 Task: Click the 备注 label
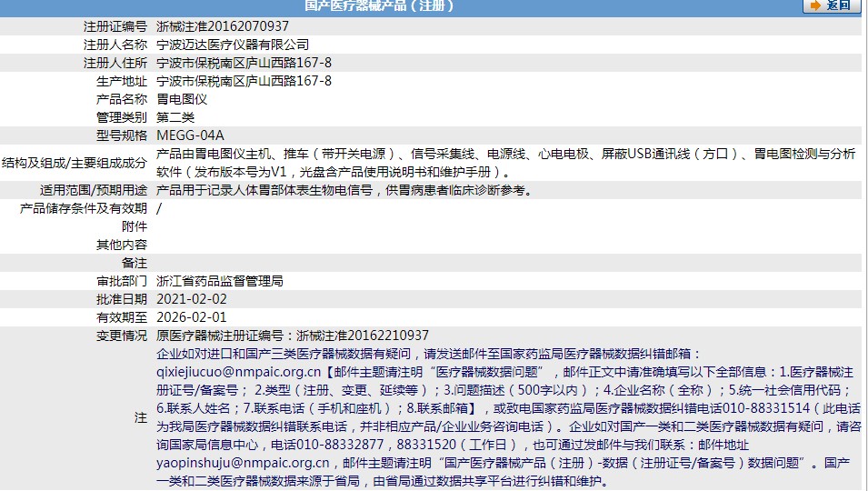click(135, 264)
